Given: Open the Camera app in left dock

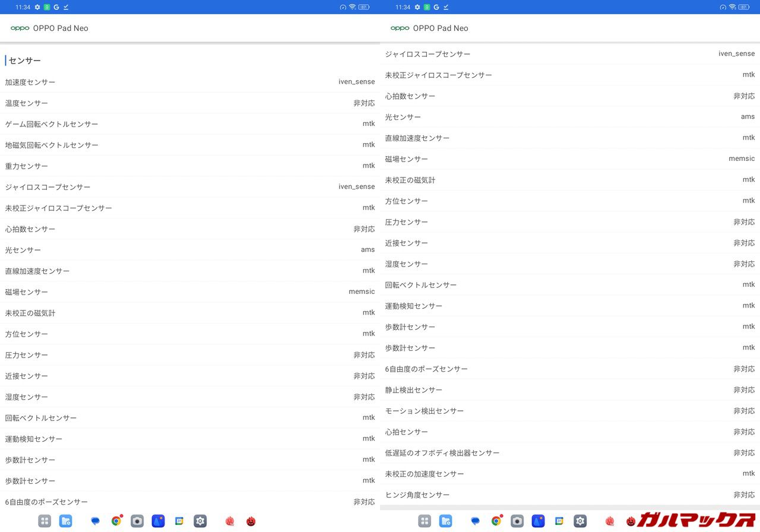Looking at the screenshot, I should pyautogui.click(x=137, y=521).
